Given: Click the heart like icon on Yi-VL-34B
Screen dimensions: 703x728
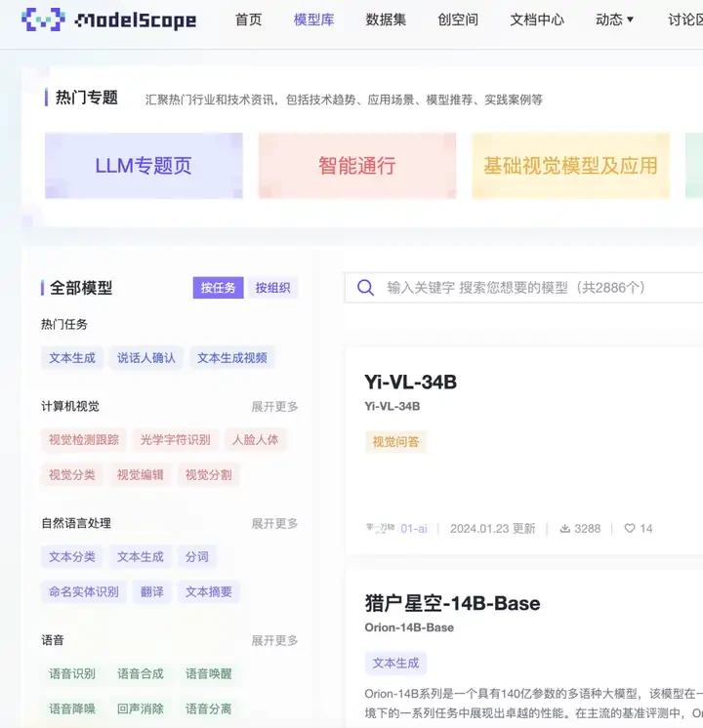Looking at the screenshot, I should (x=630, y=528).
